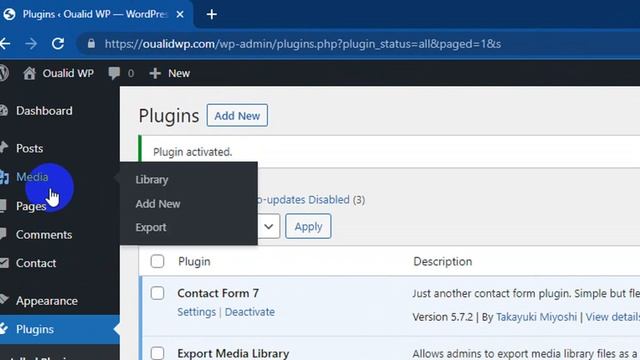Click the Oualid WP site name
The width and height of the screenshot is (640, 360).
(68, 73)
